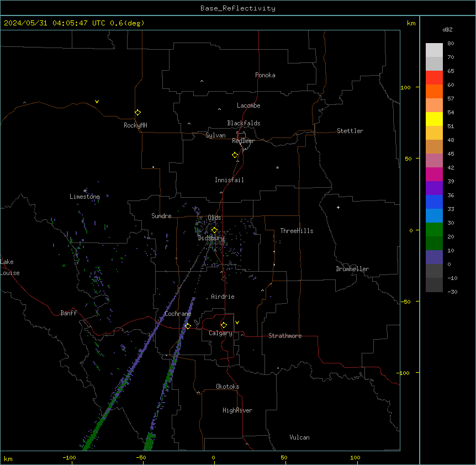Pick the yellow 51-54 dBZ legend swatch
The height and width of the screenshot is (465, 476).
point(434,119)
